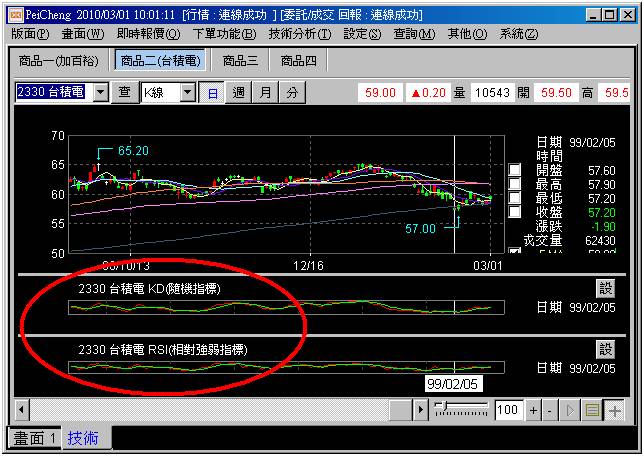The width and height of the screenshot is (644, 456).
Task: Open KD indicator 設 settings button
Action: pos(606,289)
